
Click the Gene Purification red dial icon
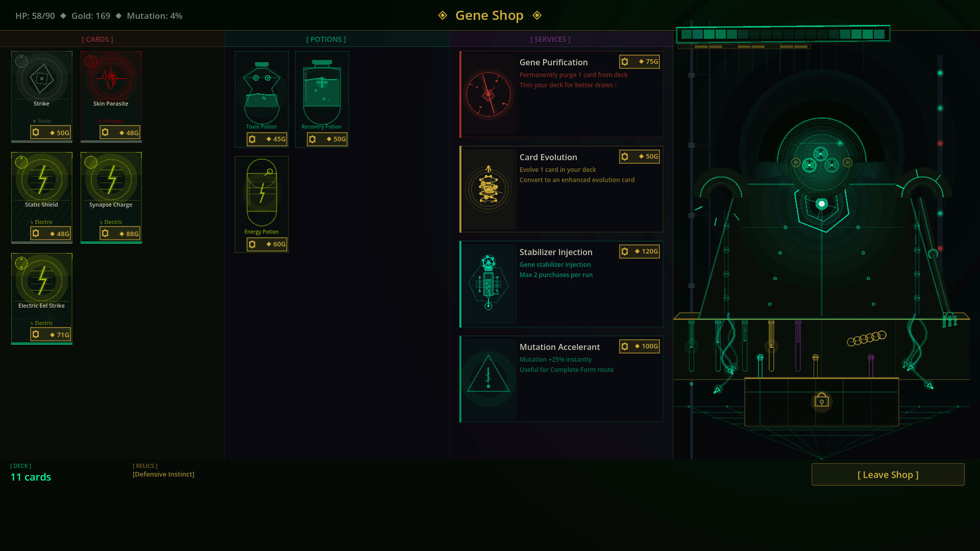click(x=488, y=94)
